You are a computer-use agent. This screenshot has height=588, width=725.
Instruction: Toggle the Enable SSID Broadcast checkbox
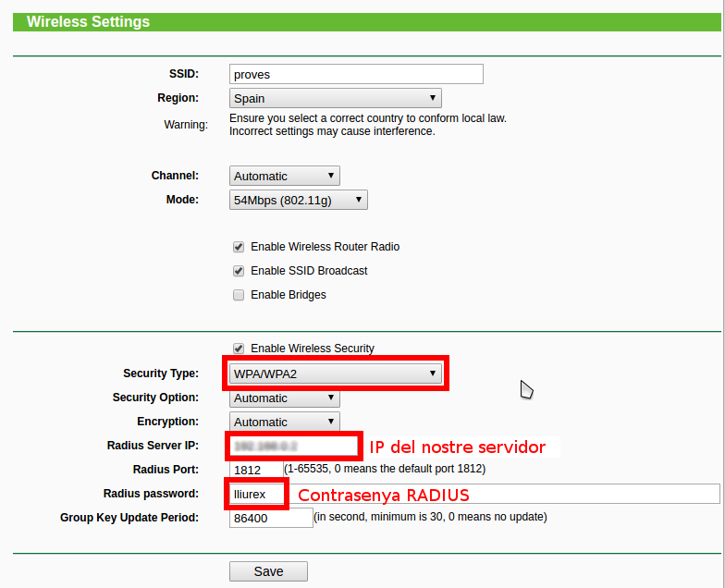239,271
